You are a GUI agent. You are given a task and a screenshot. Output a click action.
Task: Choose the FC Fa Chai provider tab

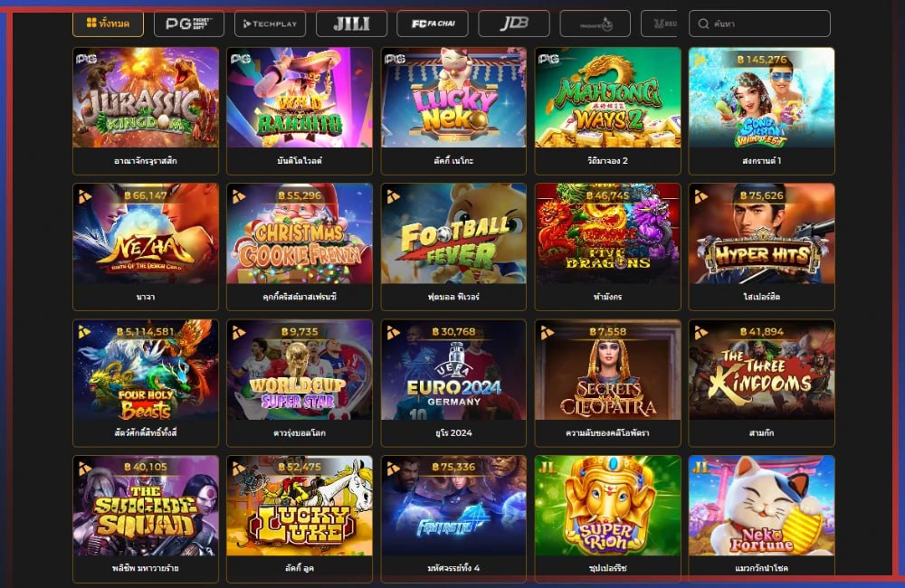[x=433, y=24]
